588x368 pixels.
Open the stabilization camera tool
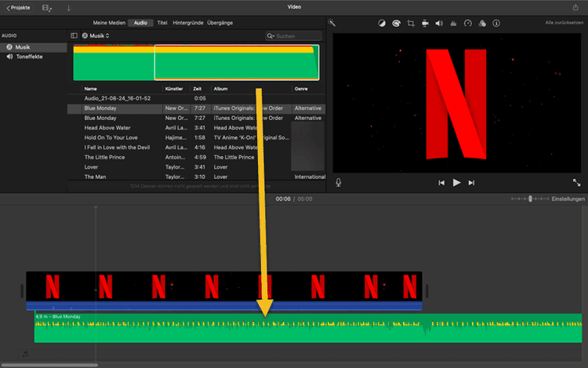[x=425, y=24]
